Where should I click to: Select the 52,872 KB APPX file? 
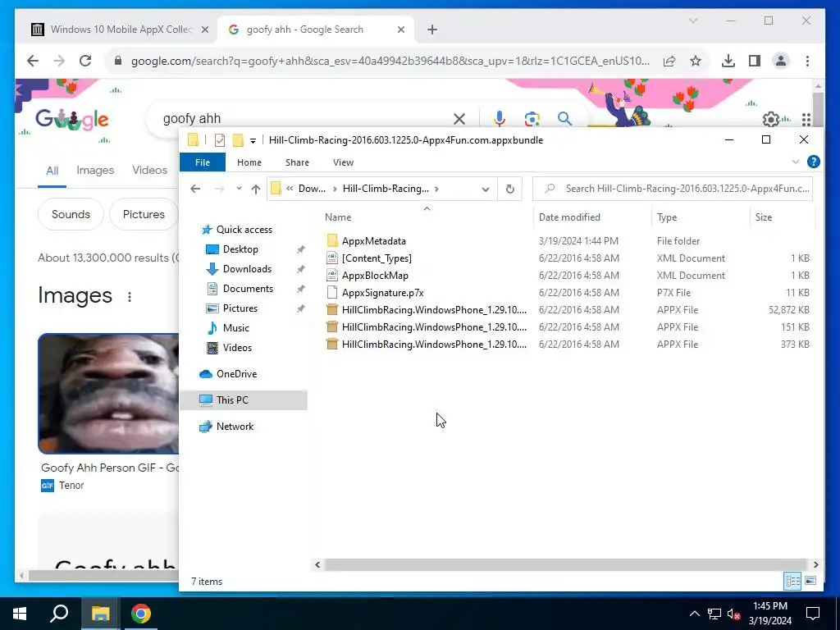tap(568, 309)
